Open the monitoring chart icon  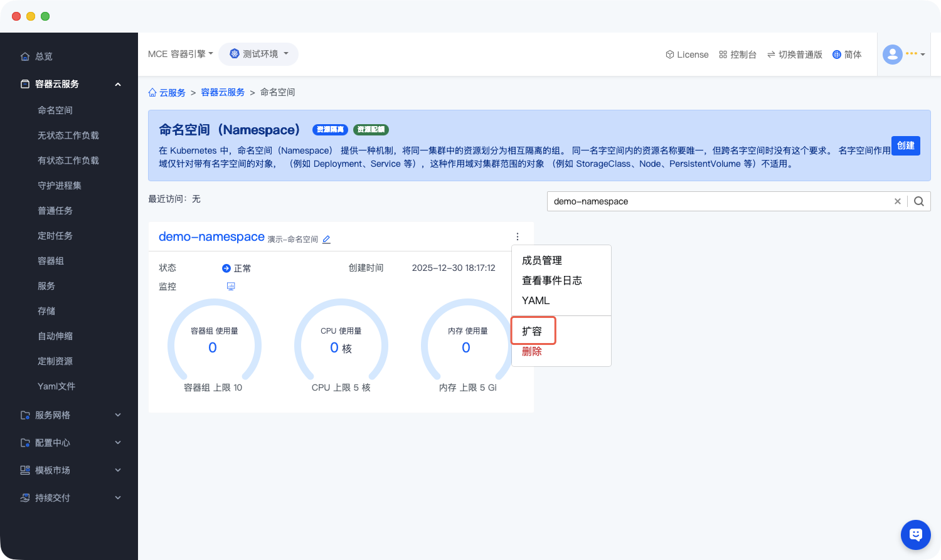pos(231,287)
